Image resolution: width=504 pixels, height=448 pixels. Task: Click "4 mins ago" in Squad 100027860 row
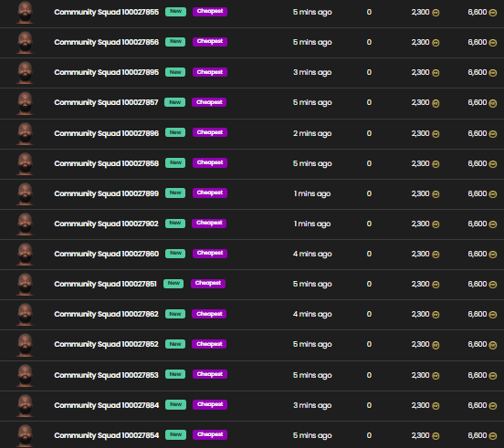312,254
